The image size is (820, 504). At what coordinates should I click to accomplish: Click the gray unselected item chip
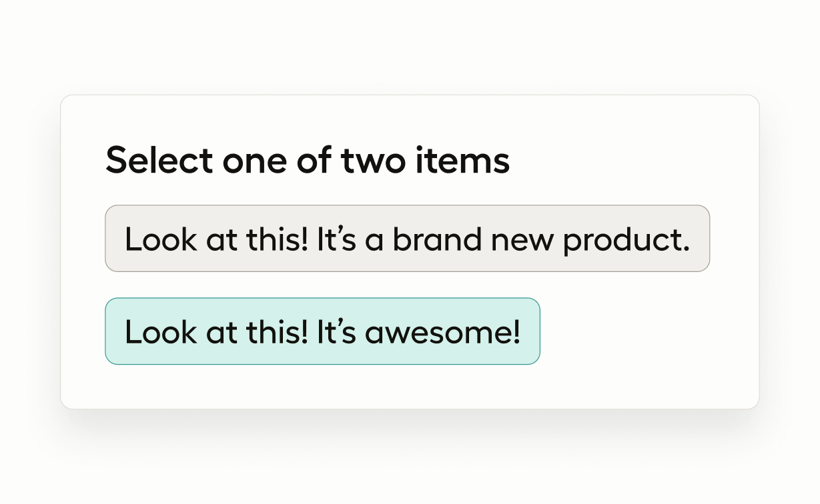click(407, 239)
